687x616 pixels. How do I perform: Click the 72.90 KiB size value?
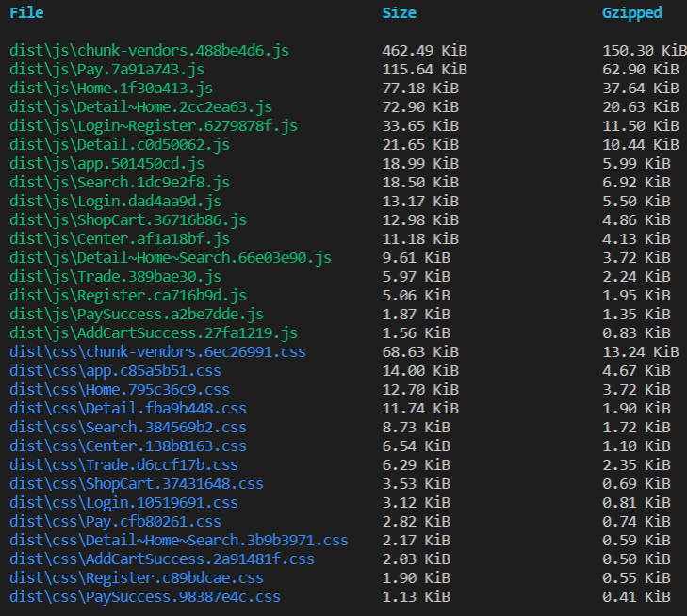click(x=420, y=106)
